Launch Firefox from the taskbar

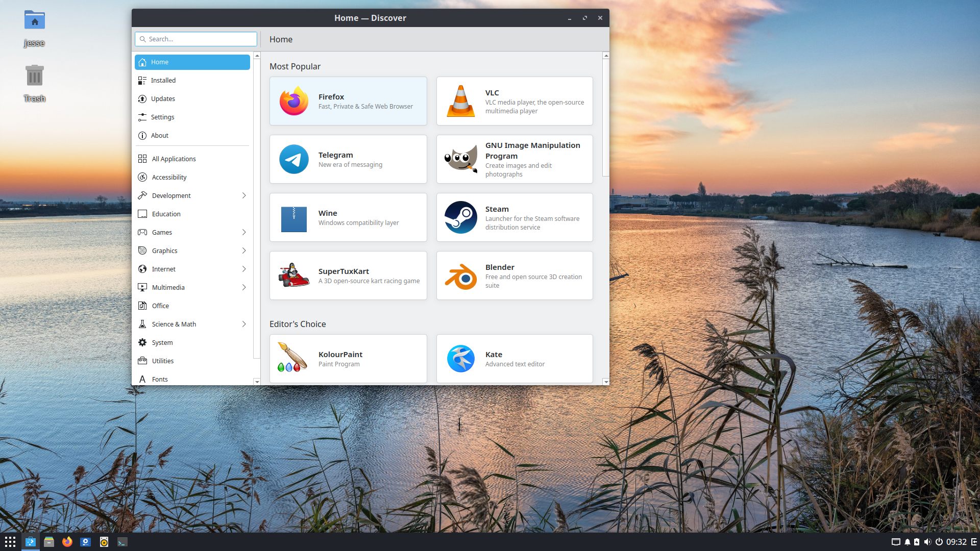pos(67,542)
